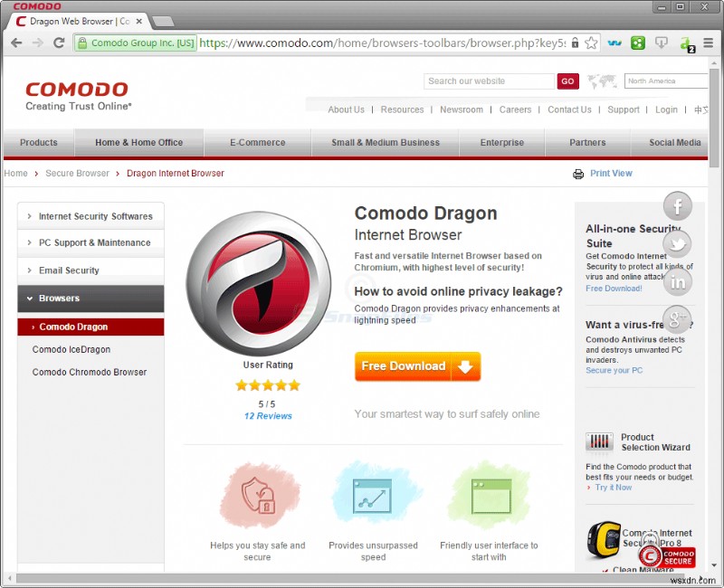Expand Internet Security Softwares sidebar section
The image size is (724, 588).
[91, 216]
